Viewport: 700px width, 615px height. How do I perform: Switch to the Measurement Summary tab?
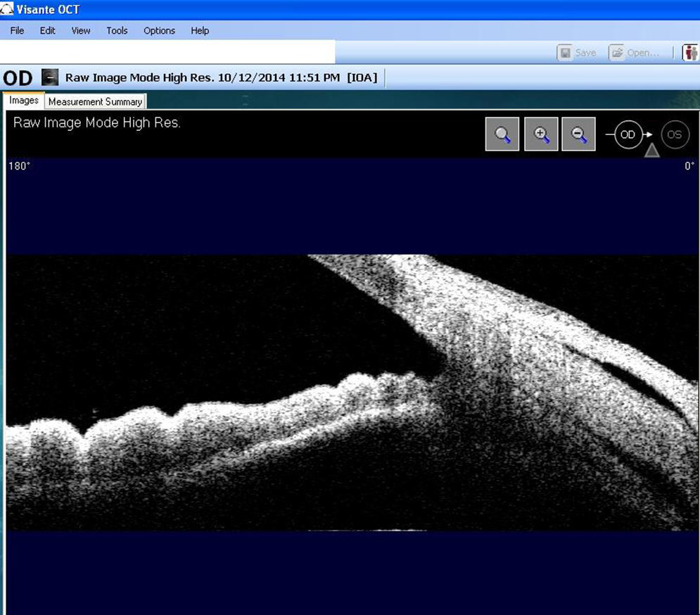click(x=95, y=102)
